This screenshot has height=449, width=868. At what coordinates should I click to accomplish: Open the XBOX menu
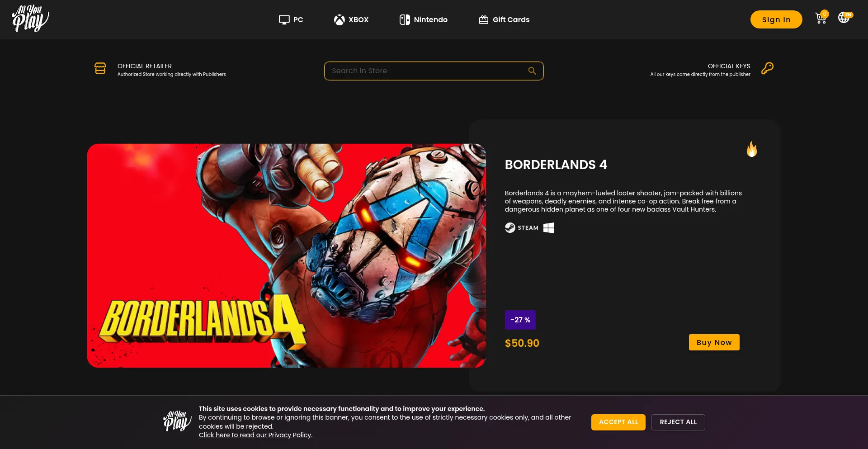click(x=351, y=19)
